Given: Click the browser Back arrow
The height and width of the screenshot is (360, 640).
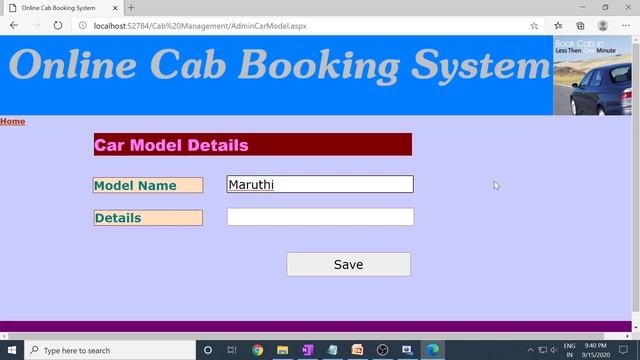Looking at the screenshot, I should [x=14, y=26].
